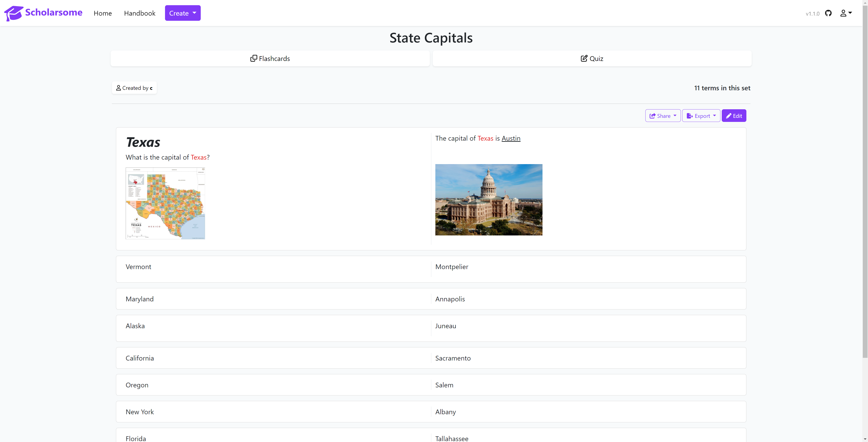Click the creator profile person icon
This screenshot has width=868, height=442.
(118, 88)
